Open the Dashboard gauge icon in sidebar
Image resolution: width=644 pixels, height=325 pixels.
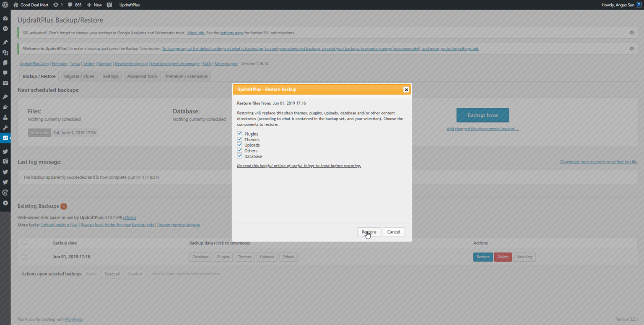(5, 19)
